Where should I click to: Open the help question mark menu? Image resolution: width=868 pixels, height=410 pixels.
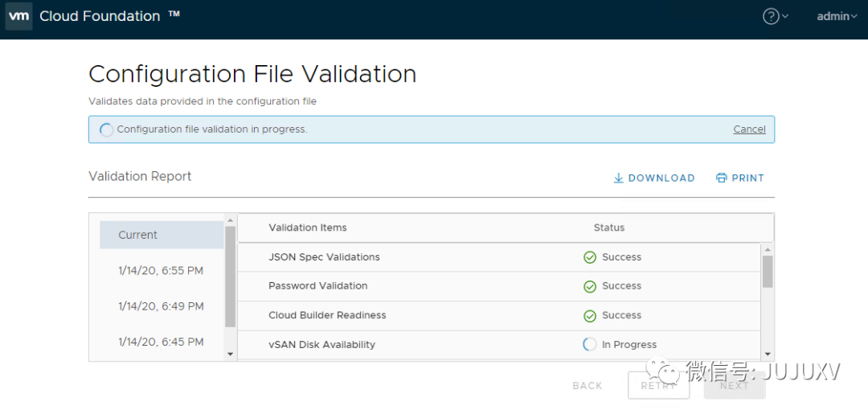[x=772, y=16]
